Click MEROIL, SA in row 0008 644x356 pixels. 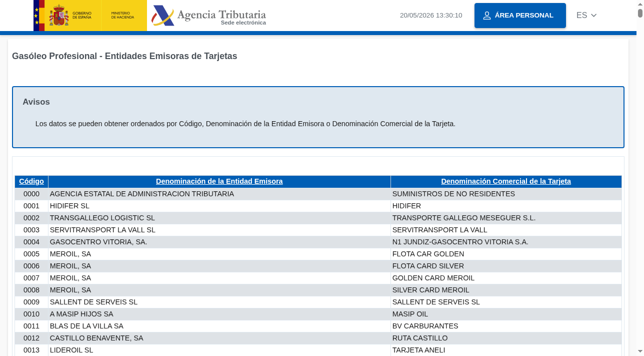[219, 290]
